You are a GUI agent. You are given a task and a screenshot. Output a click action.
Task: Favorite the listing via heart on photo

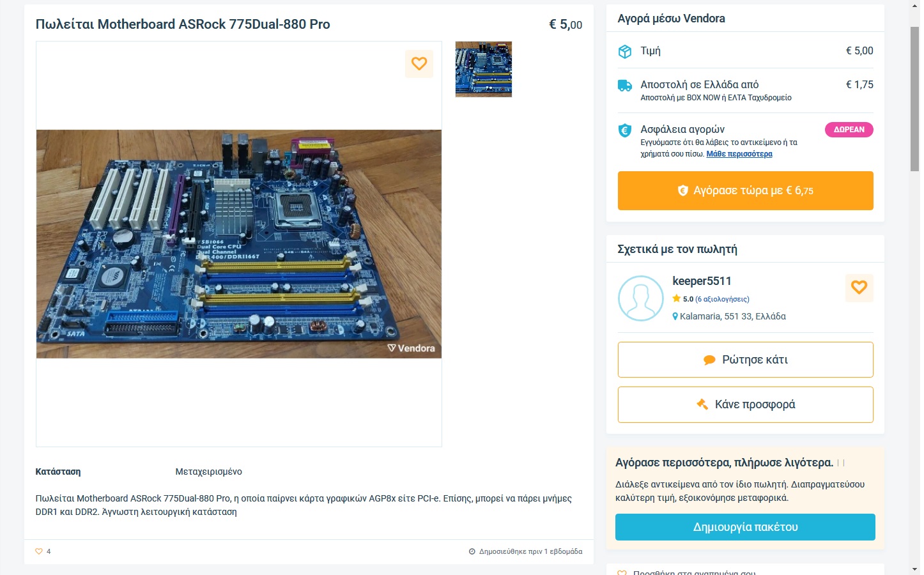coord(419,64)
